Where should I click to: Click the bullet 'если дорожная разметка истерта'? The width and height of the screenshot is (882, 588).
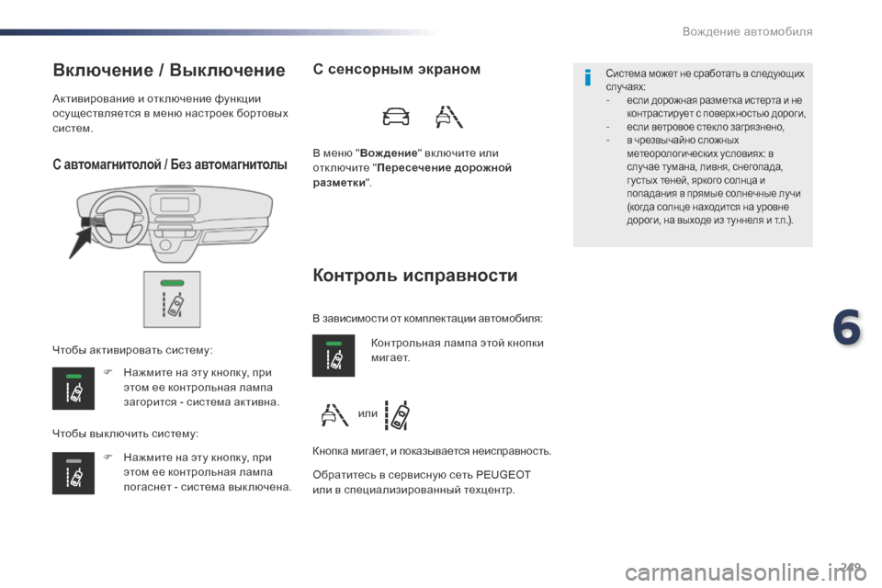click(x=716, y=107)
